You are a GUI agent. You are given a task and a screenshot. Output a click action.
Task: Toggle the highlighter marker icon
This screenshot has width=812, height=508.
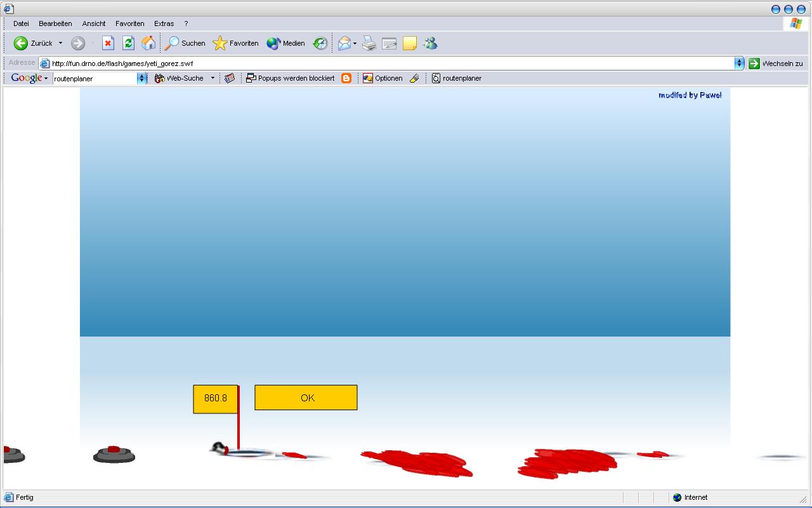click(414, 78)
